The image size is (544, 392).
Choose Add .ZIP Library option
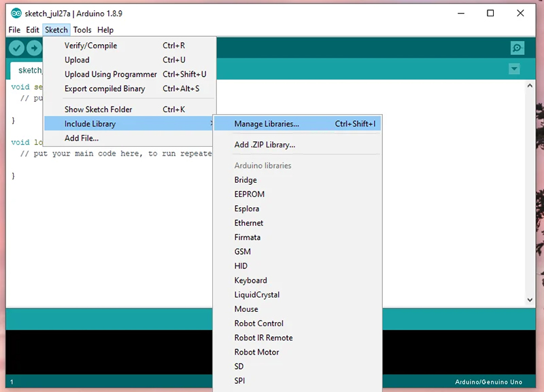click(x=265, y=145)
